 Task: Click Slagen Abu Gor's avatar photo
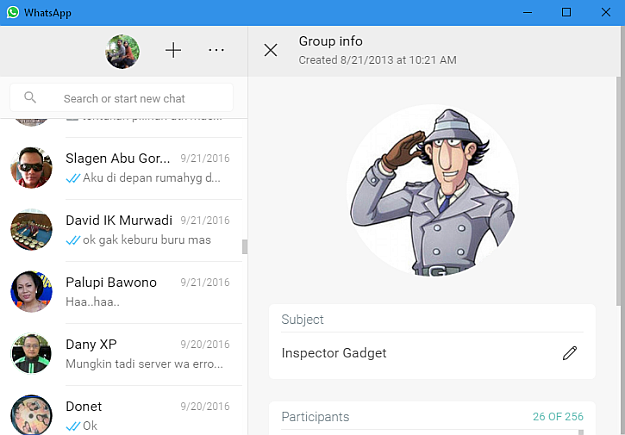pos(31,167)
